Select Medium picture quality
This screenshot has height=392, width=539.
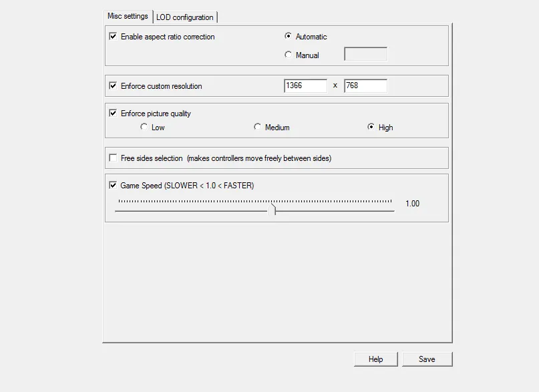click(x=257, y=127)
